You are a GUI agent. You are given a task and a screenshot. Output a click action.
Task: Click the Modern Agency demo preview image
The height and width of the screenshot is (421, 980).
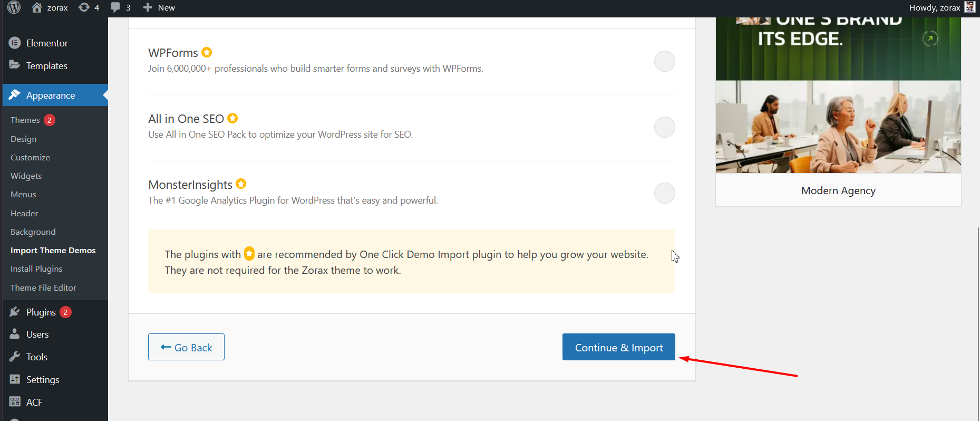[x=838, y=95]
